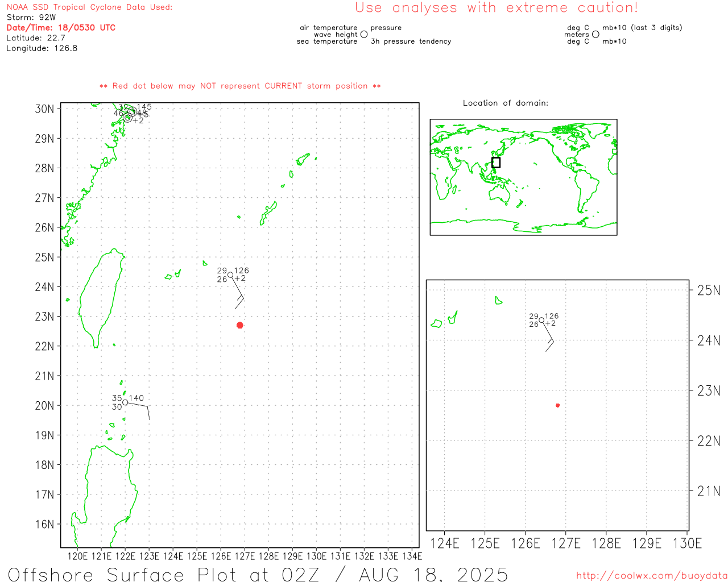Click the '16N' latitude label
The width and height of the screenshot is (728, 582).
[45, 525]
